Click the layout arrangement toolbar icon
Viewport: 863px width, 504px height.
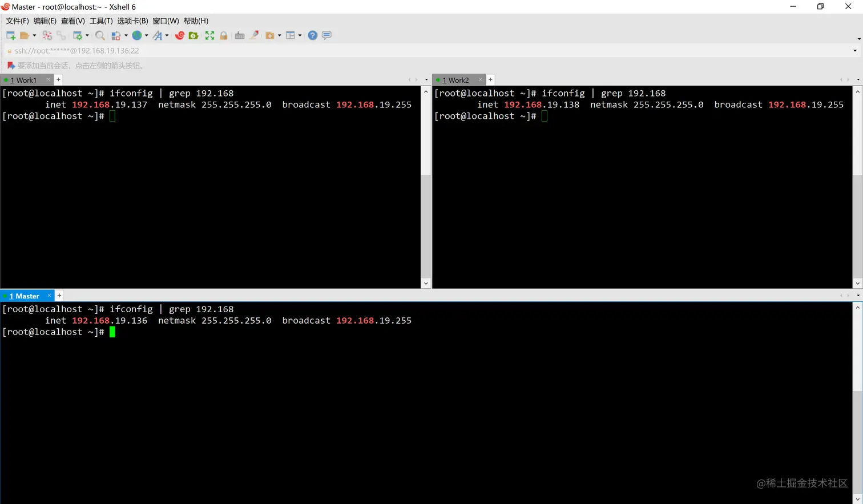[x=291, y=35]
